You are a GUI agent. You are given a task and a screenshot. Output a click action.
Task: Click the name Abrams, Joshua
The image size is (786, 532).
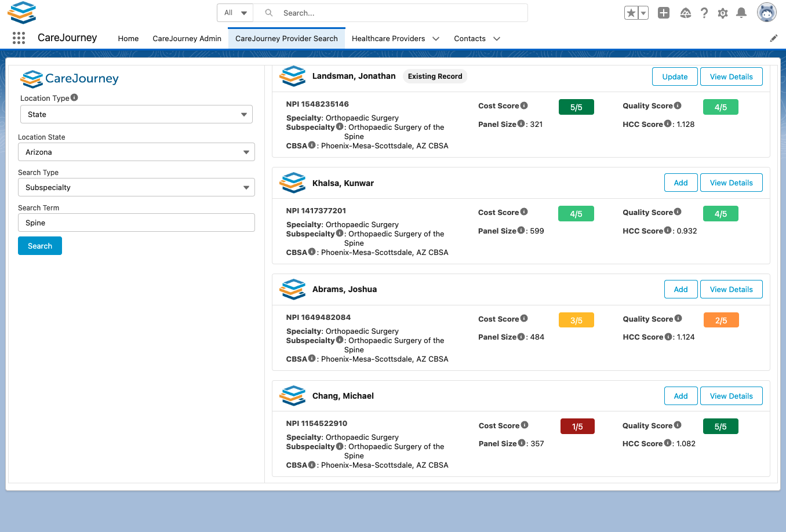344,289
